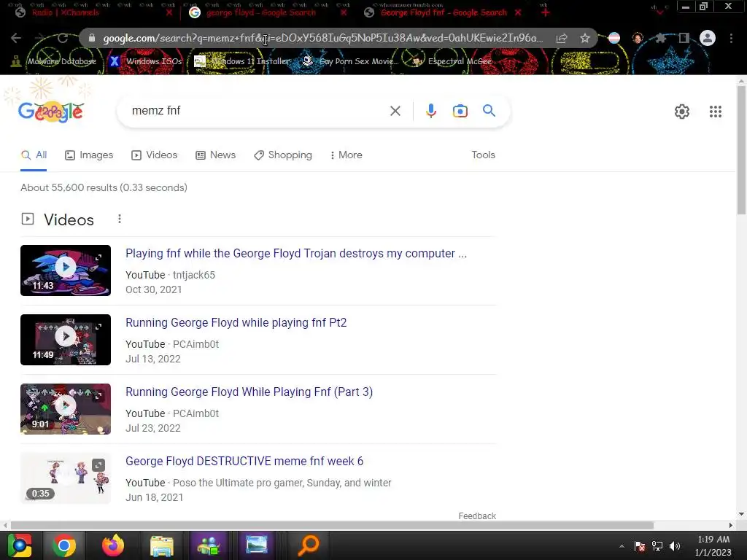
Task: Open Chrome profile avatar
Action: tap(708, 38)
